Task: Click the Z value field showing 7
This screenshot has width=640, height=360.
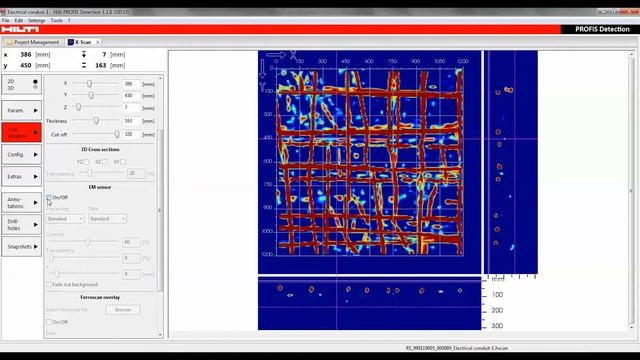Action: point(131,107)
